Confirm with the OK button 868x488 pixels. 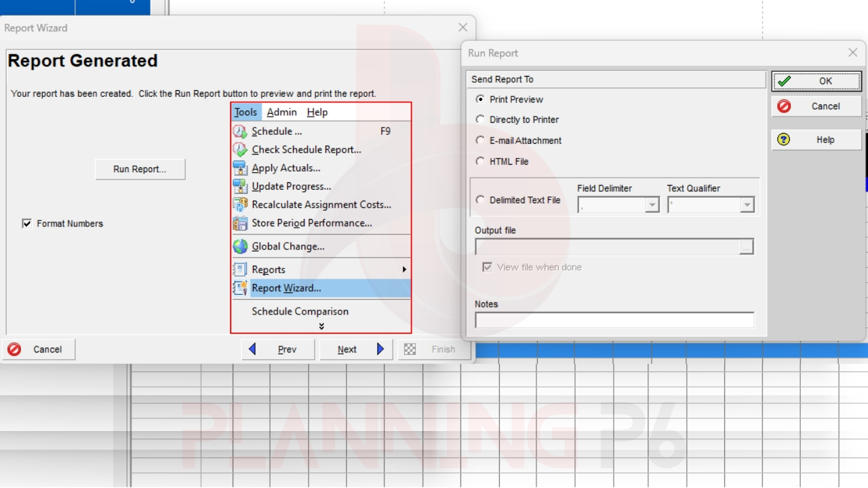click(816, 81)
